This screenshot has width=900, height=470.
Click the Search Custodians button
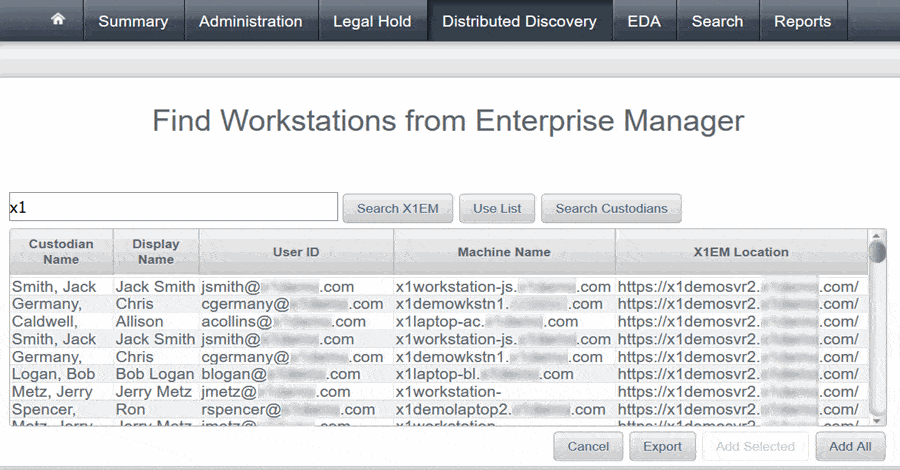(x=611, y=208)
